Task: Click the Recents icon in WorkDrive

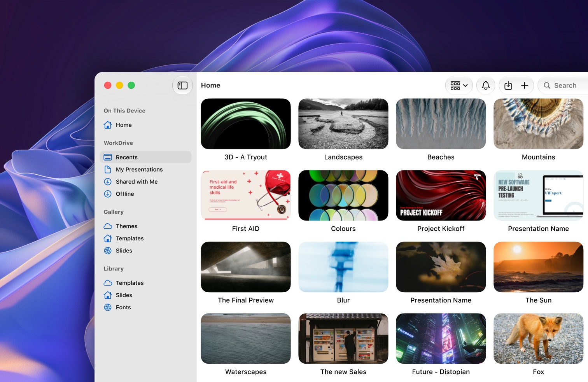Action: click(x=108, y=157)
